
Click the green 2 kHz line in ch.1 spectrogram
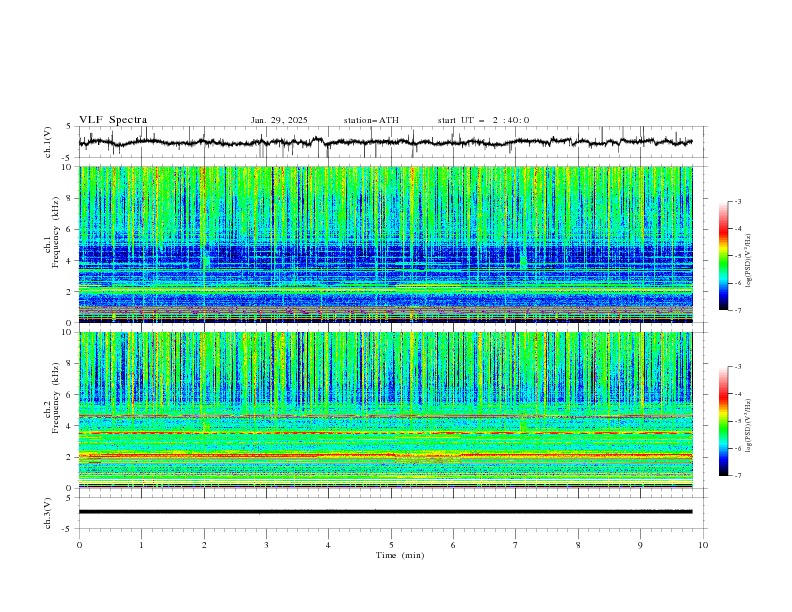click(x=386, y=291)
